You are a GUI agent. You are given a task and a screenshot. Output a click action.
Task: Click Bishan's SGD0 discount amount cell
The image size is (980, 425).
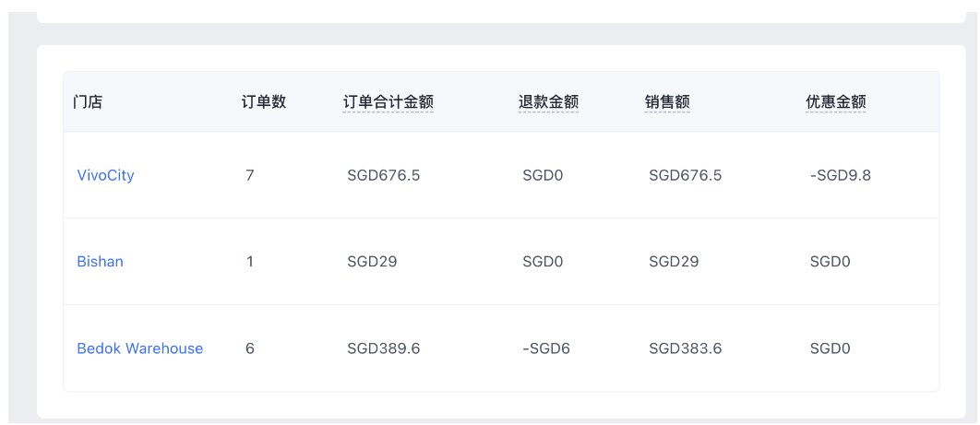point(830,262)
